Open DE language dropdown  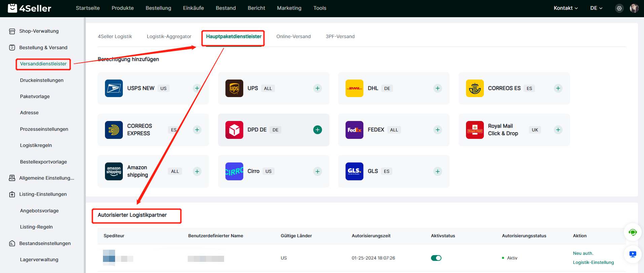(596, 8)
